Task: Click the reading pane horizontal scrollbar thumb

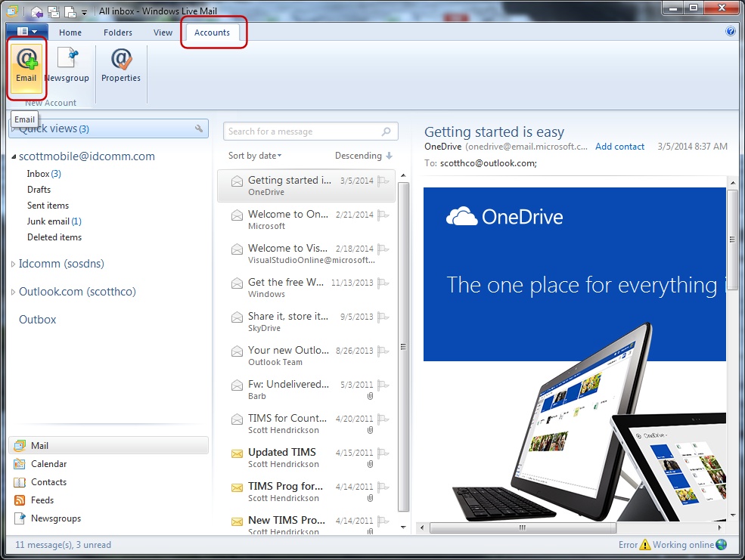Action: (x=523, y=528)
